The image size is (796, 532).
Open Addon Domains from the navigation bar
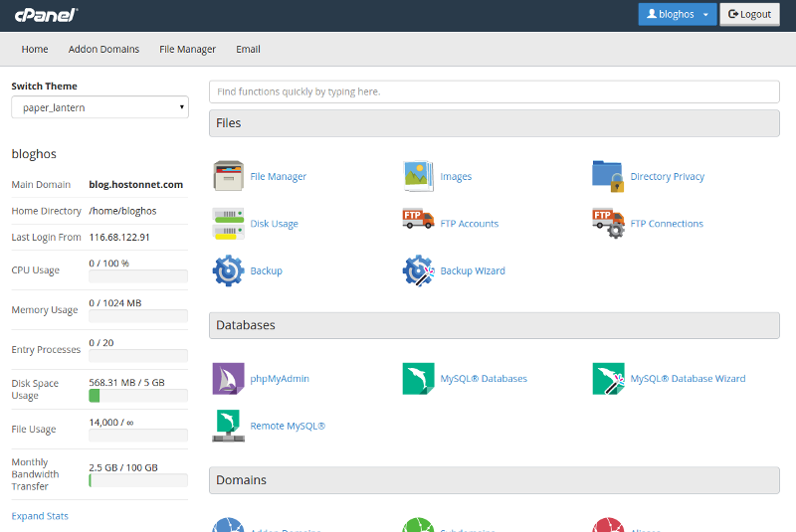pos(103,49)
